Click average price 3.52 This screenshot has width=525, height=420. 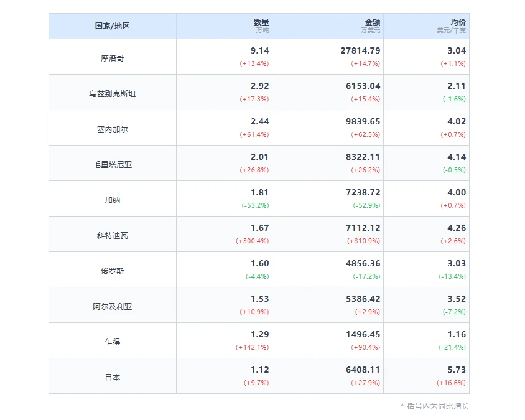point(457,299)
